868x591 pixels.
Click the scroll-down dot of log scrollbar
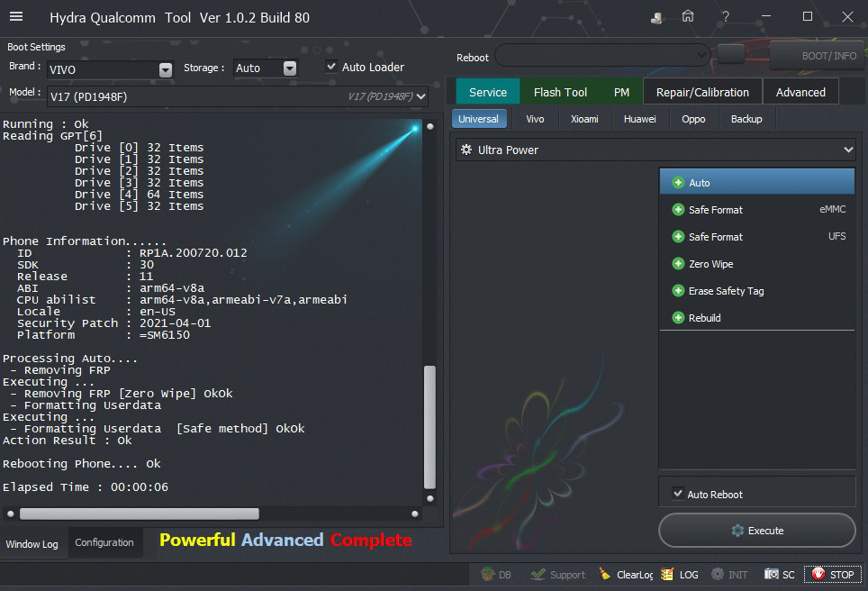(x=430, y=498)
